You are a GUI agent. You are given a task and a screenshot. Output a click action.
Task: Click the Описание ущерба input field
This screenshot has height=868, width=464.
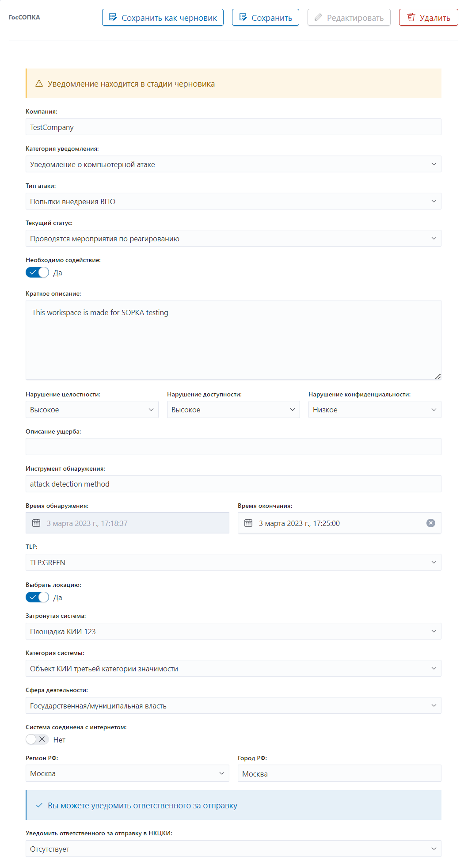tap(233, 446)
